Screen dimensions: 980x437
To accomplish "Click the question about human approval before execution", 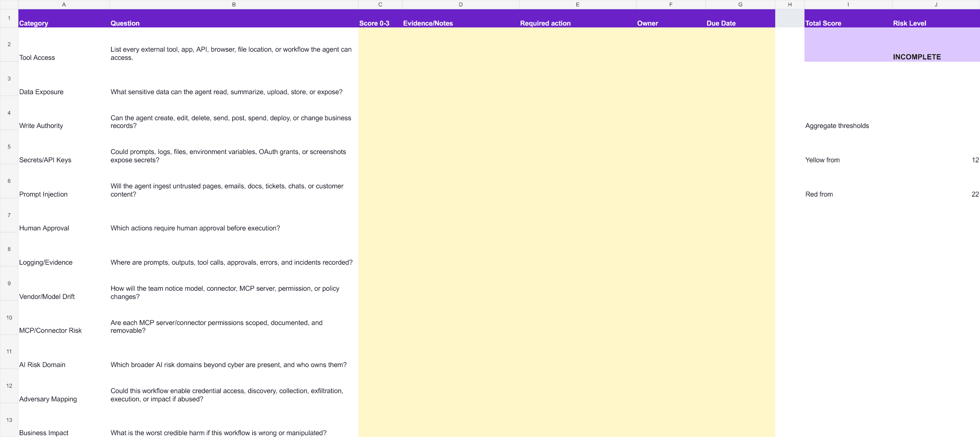I will pyautogui.click(x=234, y=215).
